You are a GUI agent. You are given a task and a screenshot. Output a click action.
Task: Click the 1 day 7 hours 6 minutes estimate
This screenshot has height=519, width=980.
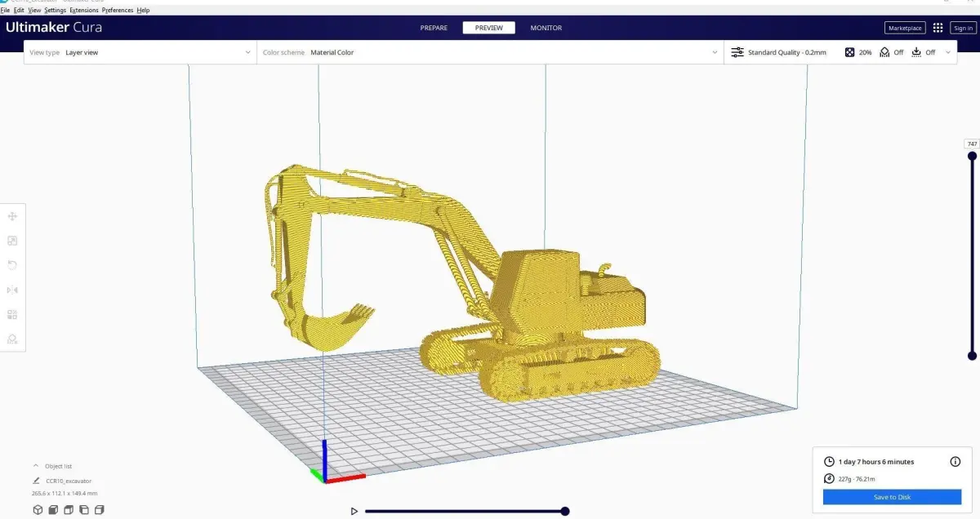[x=876, y=462]
